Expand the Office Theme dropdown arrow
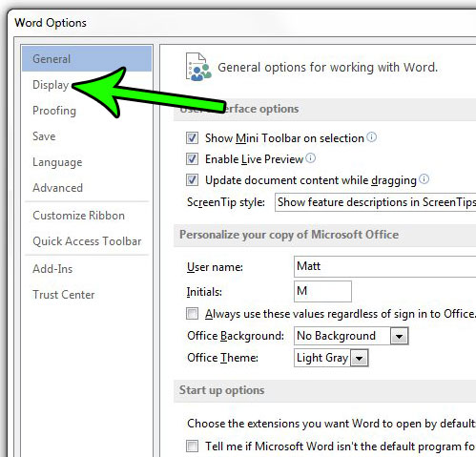Image resolution: width=476 pixels, height=457 pixels. click(x=360, y=359)
